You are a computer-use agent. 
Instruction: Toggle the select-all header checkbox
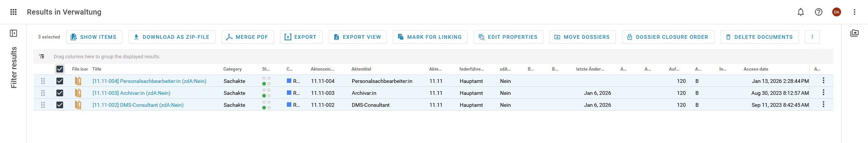coord(60,69)
